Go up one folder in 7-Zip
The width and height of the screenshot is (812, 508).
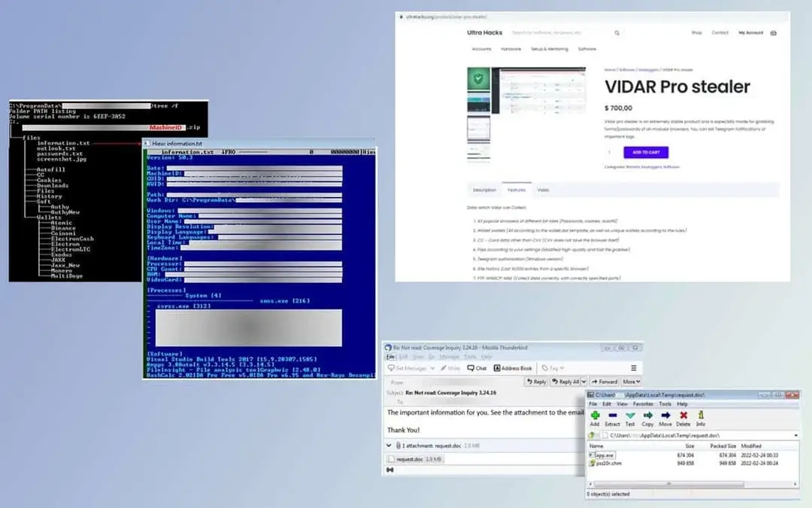(592, 436)
